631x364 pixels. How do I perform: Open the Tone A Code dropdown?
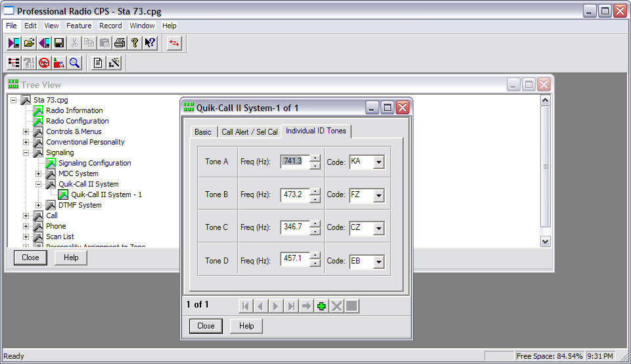pos(379,162)
